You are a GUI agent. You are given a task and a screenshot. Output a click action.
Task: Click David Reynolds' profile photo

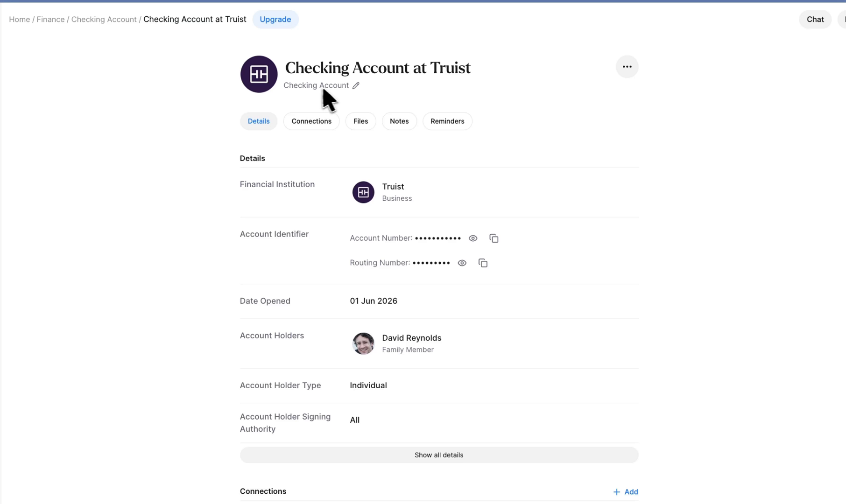point(363,343)
